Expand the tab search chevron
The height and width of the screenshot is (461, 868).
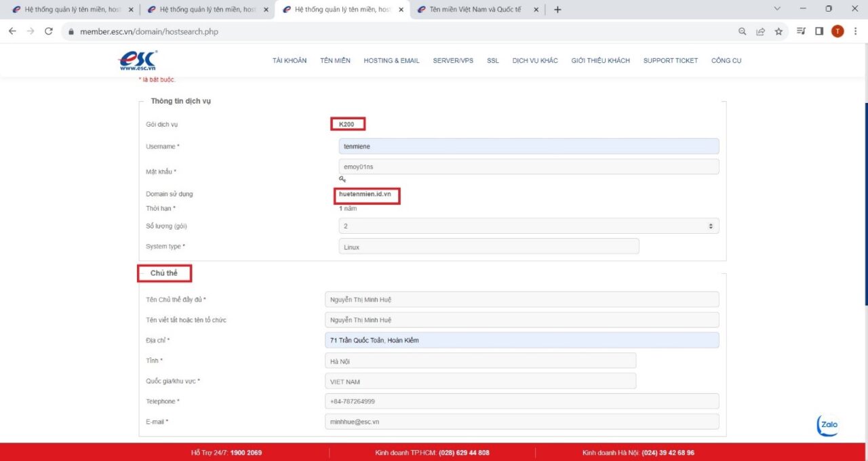click(778, 9)
